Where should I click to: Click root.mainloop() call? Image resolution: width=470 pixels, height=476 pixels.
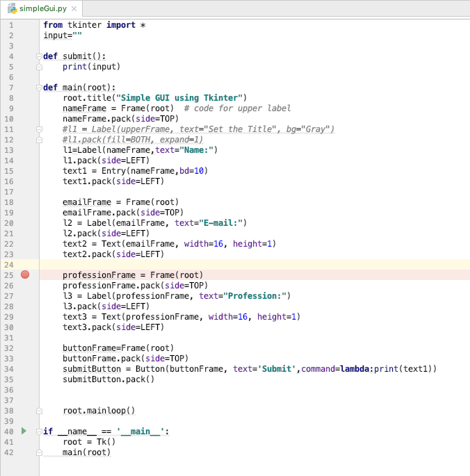click(x=99, y=411)
